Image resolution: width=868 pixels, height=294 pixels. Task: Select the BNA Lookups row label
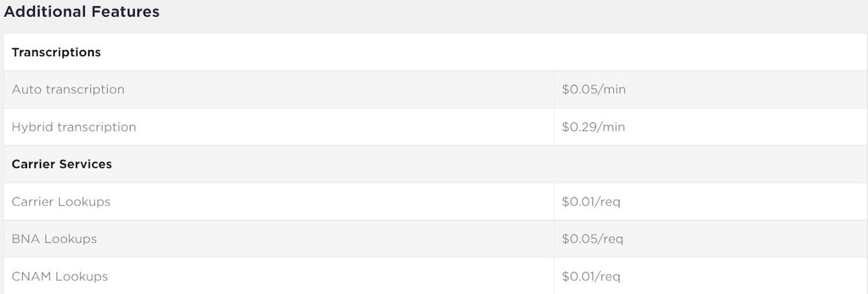click(54, 239)
